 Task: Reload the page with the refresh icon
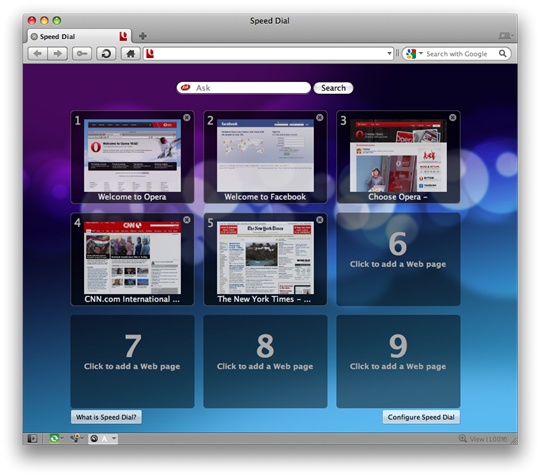tap(106, 54)
